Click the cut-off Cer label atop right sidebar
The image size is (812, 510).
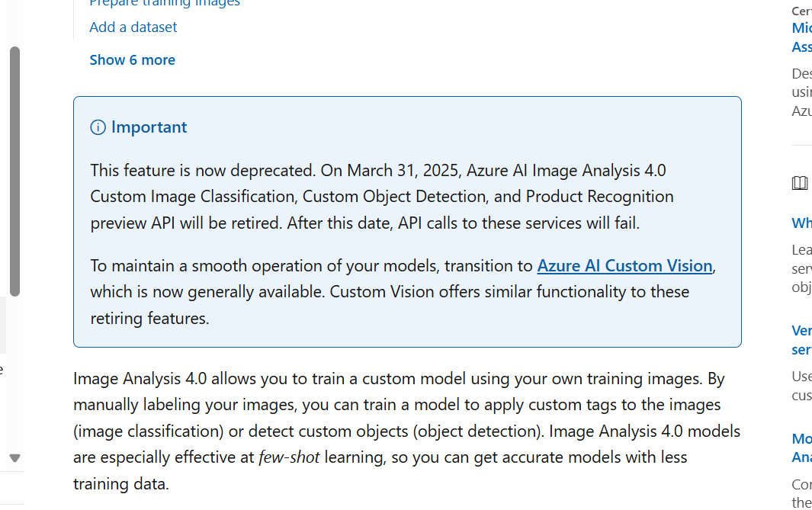pyautogui.click(x=801, y=11)
